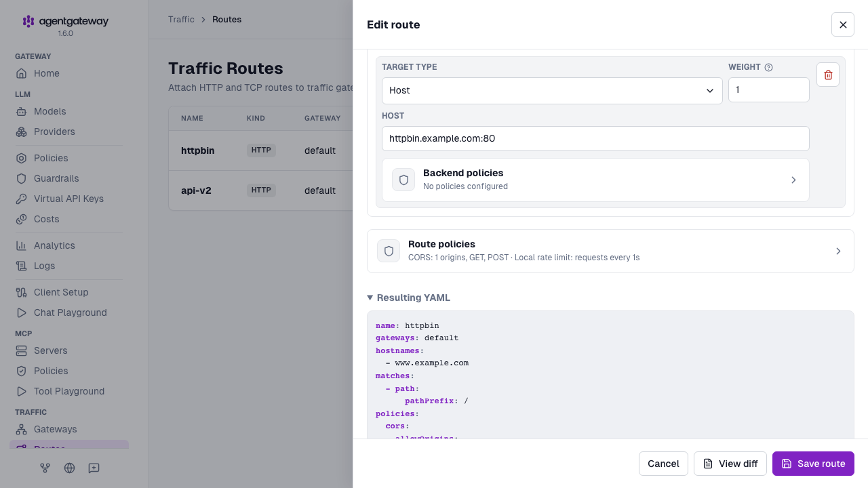Click the Models robot icon
The width and height of the screenshot is (868, 488).
[22, 111]
